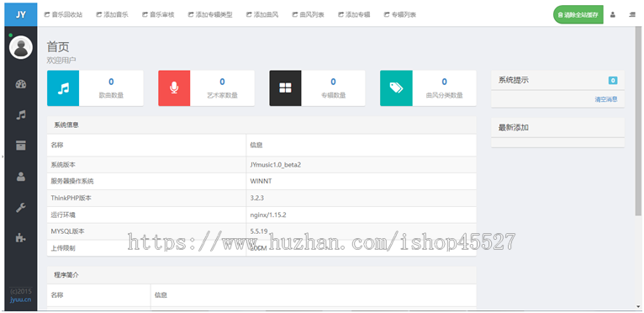The width and height of the screenshot is (644, 313).
Task: Click the system notice count badge
Action: tap(612, 81)
